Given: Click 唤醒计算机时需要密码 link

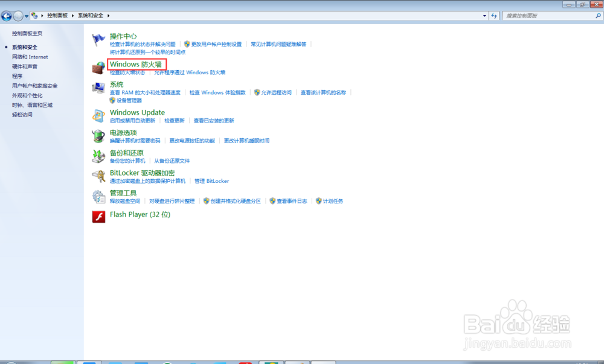Looking at the screenshot, I should click(135, 141).
